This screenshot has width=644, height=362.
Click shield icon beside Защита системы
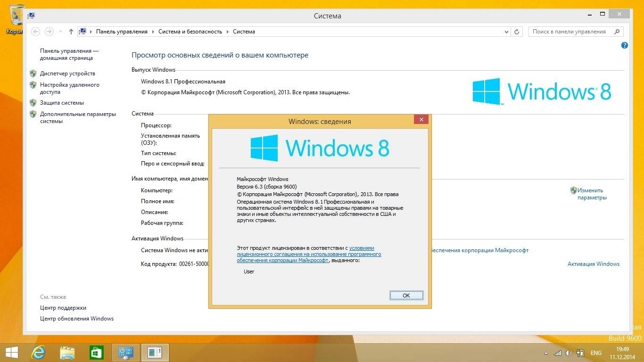[33, 103]
